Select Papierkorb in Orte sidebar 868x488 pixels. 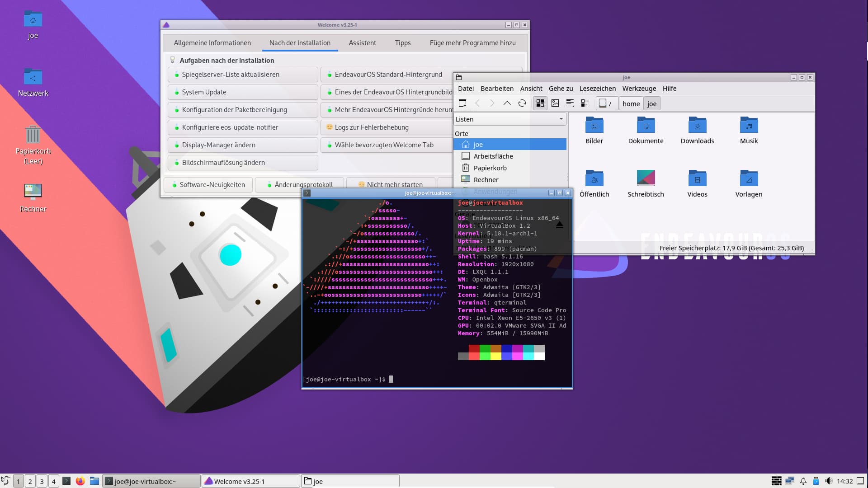point(510,168)
